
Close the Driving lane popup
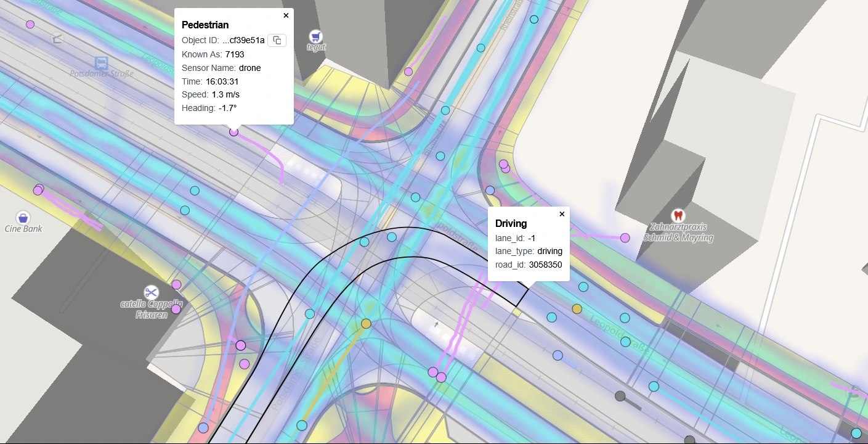pos(562,214)
